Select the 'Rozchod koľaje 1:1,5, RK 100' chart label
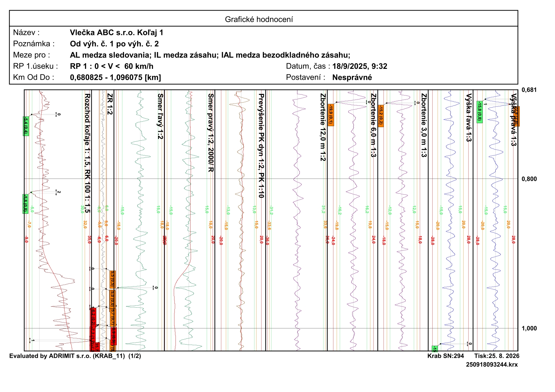The width and height of the screenshot is (555, 392). click(x=87, y=153)
